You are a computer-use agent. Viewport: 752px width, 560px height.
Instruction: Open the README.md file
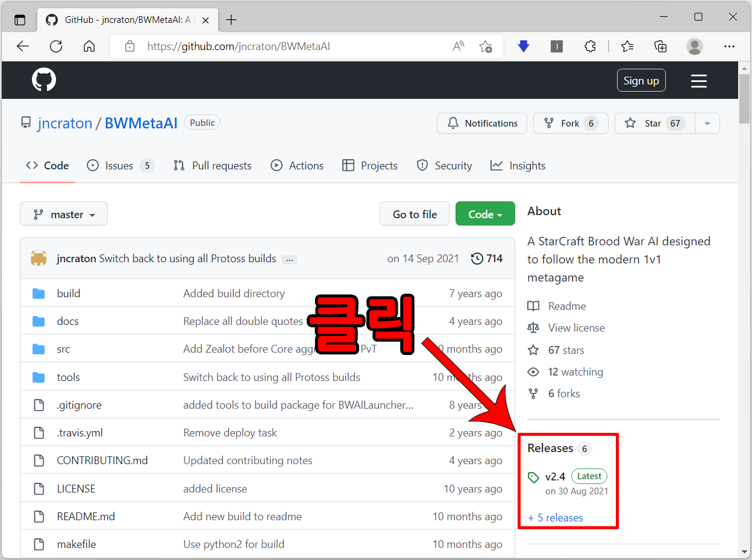86,517
